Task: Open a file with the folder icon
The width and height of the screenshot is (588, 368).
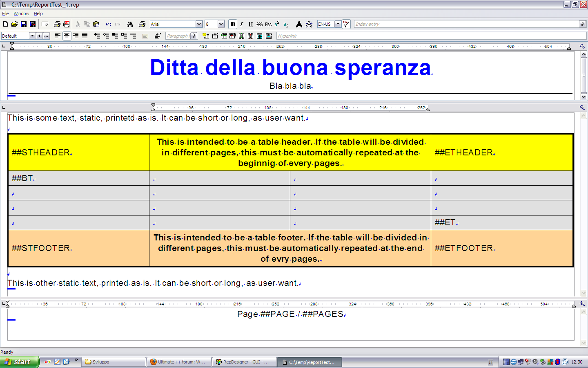Action: (14, 24)
